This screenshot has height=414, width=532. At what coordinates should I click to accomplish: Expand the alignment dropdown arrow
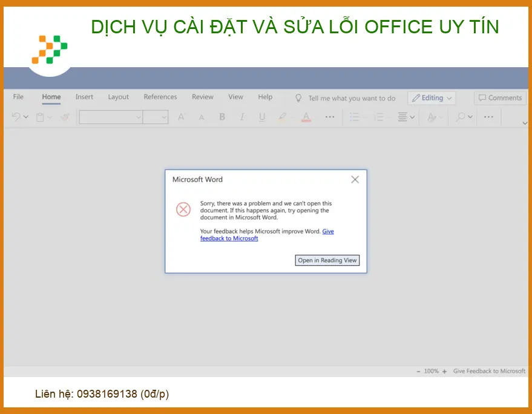pyautogui.click(x=412, y=117)
